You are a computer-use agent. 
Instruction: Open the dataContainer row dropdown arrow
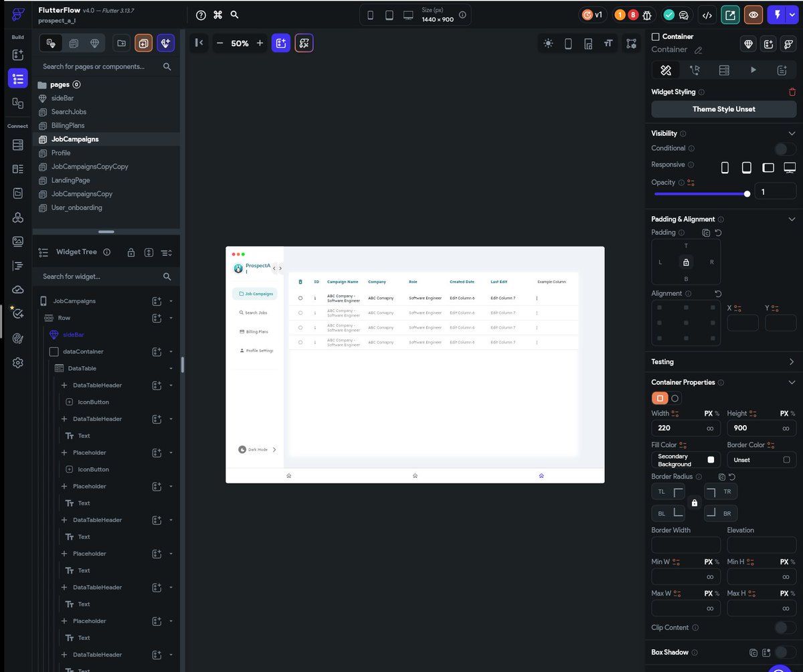171,351
